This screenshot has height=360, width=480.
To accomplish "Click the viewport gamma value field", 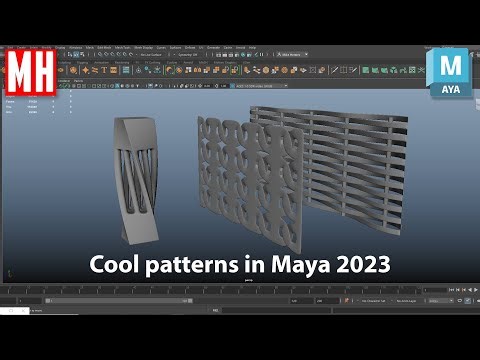I will pos(223,86).
